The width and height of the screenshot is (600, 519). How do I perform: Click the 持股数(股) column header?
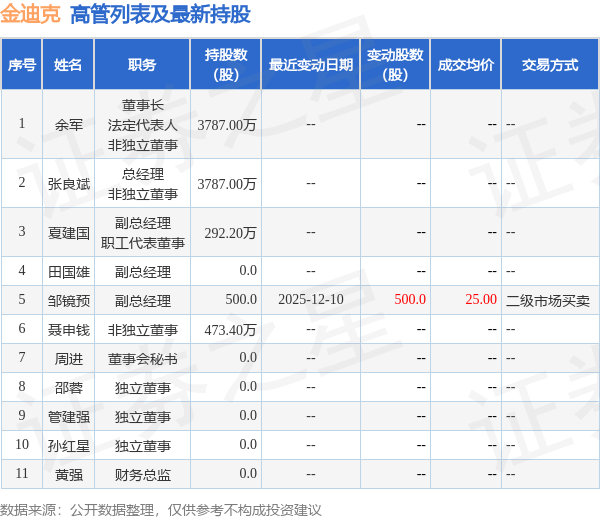pos(226,65)
